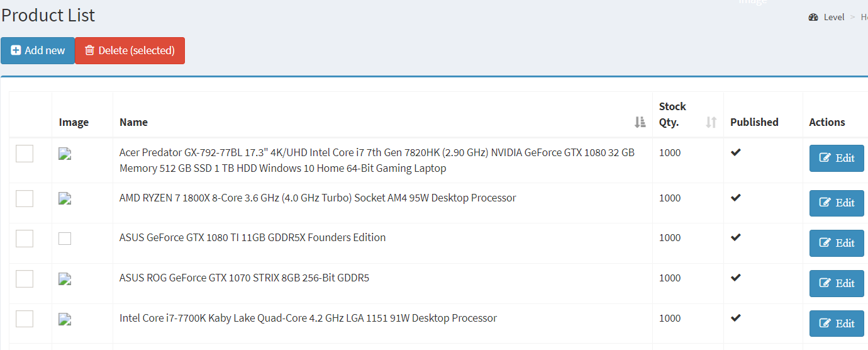
Task: Click stock quantity 1000 in Acer Predator row
Action: [x=670, y=152]
